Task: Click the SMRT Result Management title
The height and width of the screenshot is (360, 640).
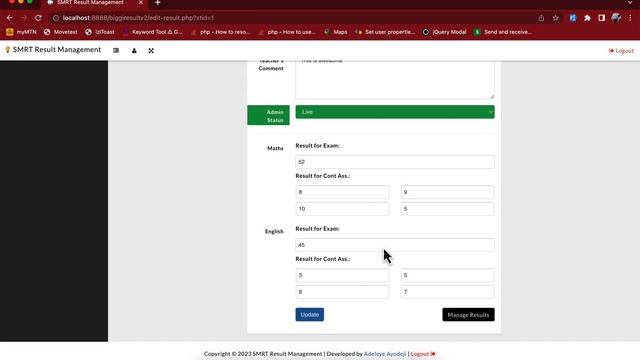Action: pyautogui.click(x=57, y=50)
